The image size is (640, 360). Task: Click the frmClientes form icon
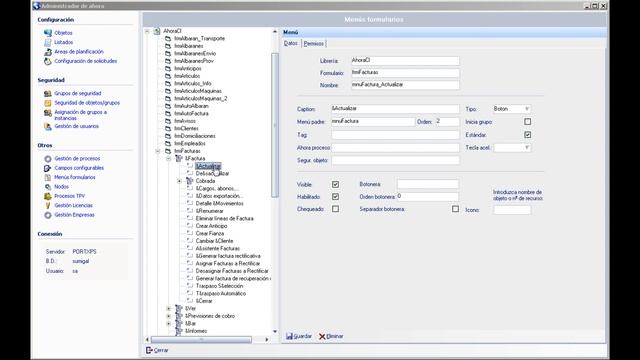pos(168,129)
